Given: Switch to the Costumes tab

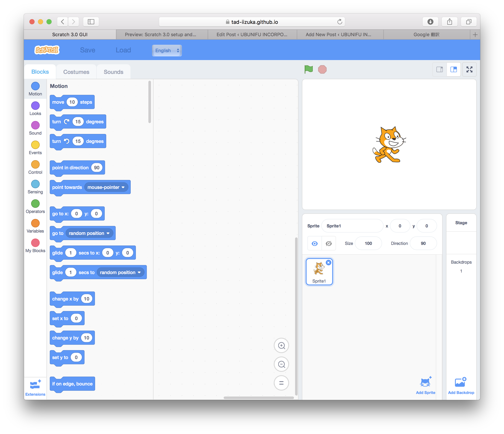Looking at the screenshot, I should pos(76,72).
